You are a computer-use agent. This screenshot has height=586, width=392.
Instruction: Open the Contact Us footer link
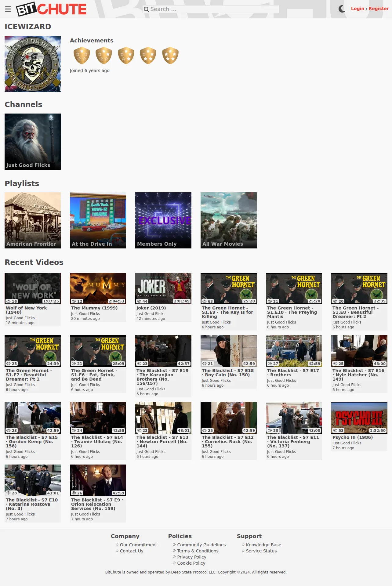tap(132, 551)
